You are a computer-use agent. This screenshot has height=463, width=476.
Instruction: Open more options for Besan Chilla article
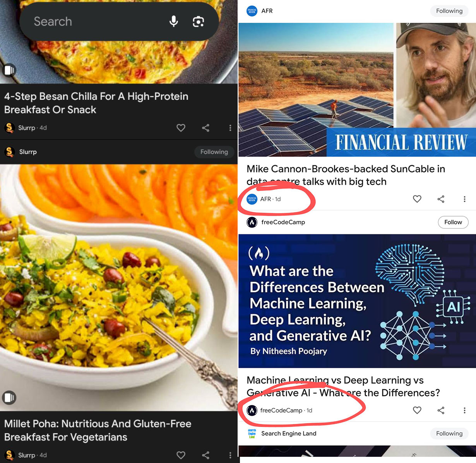pos(230,128)
